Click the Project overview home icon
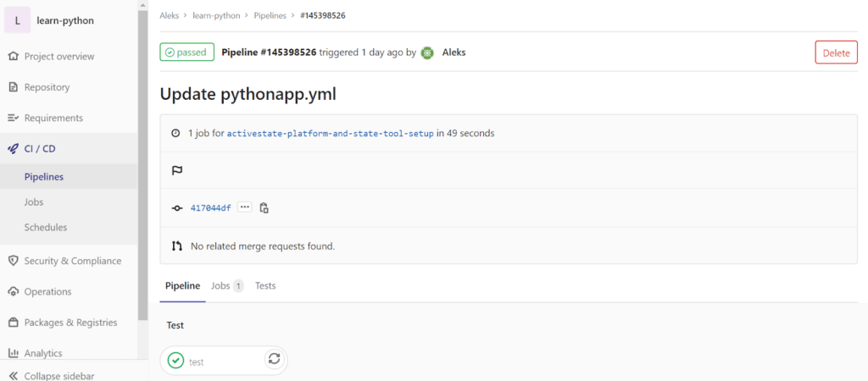 tap(13, 57)
